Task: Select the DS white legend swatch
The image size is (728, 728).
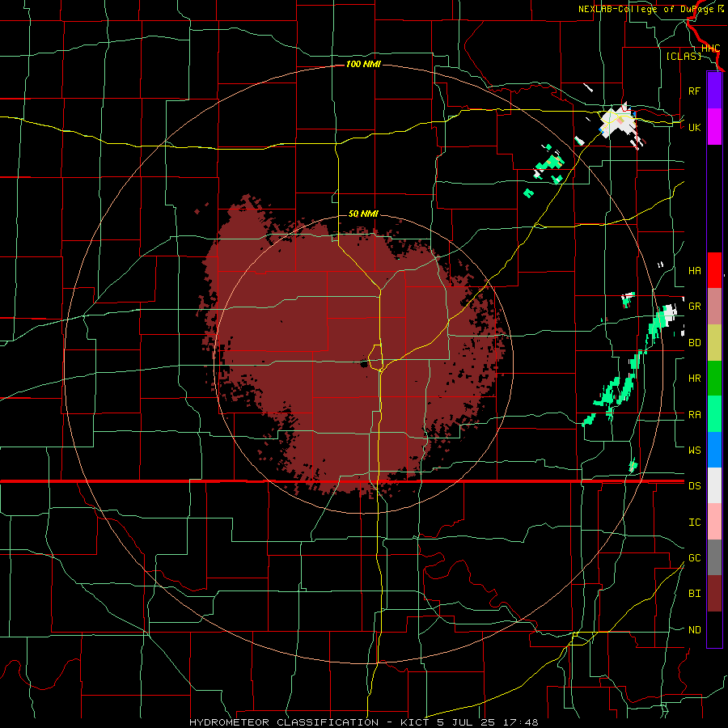Action: pos(714,485)
